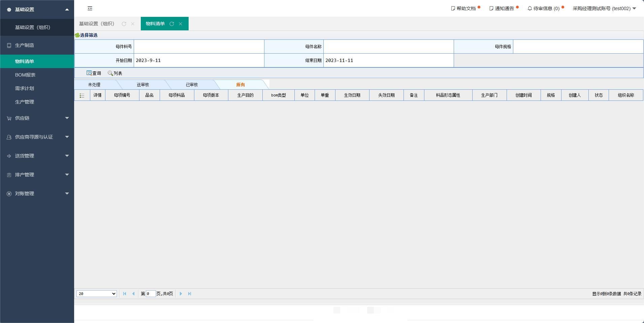Open the 帮助文档 link

466,8
